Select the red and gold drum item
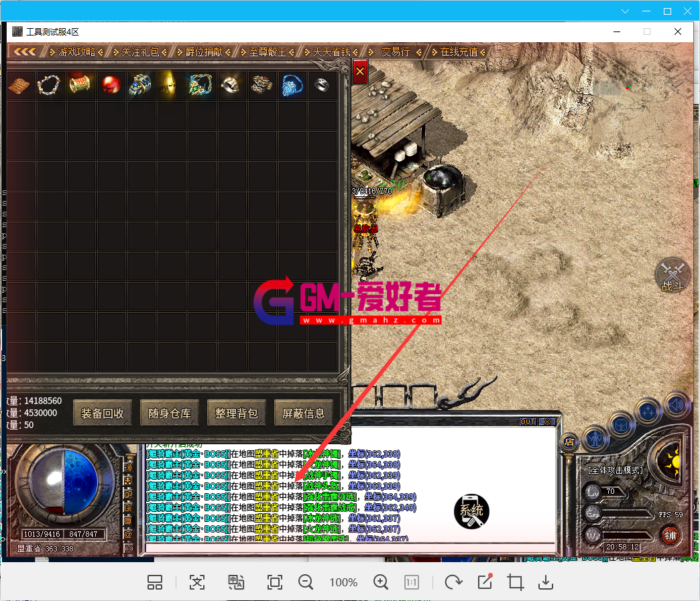Screen dimensions: 700x601 coord(80,84)
